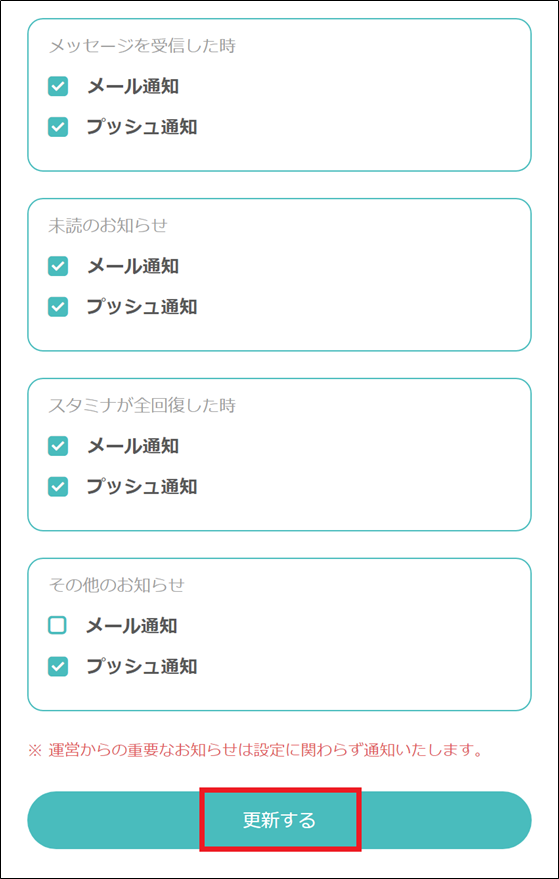Uncheck プッシュ通知 checkbox in その他のお知らせ
Image resolution: width=559 pixels, height=879 pixels.
tap(58, 667)
